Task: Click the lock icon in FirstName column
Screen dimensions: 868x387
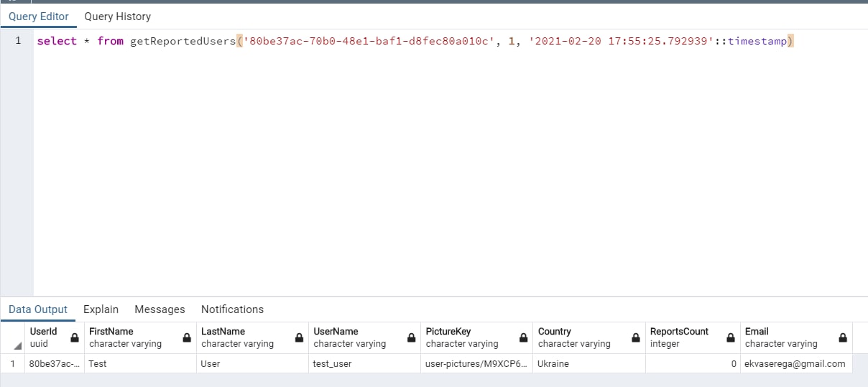Action: click(x=187, y=337)
